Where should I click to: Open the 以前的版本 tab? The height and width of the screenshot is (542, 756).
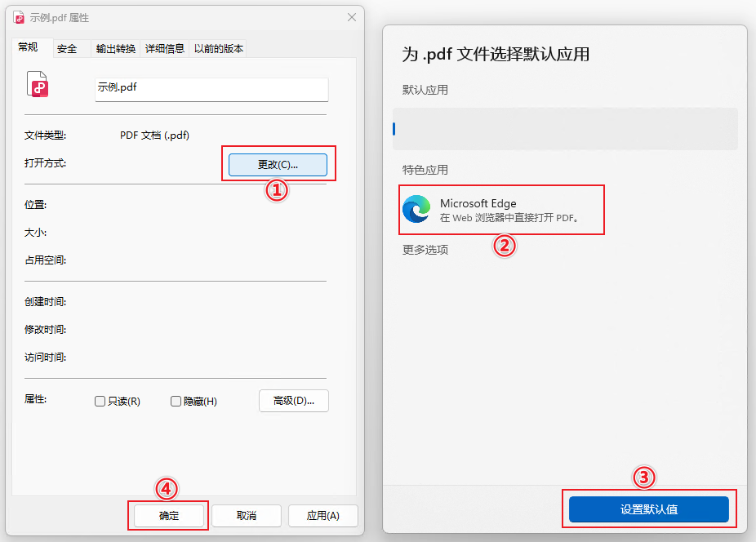click(x=218, y=49)
